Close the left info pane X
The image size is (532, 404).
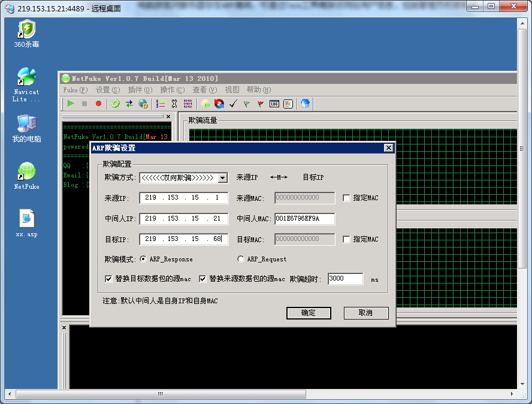pos(168,116)
